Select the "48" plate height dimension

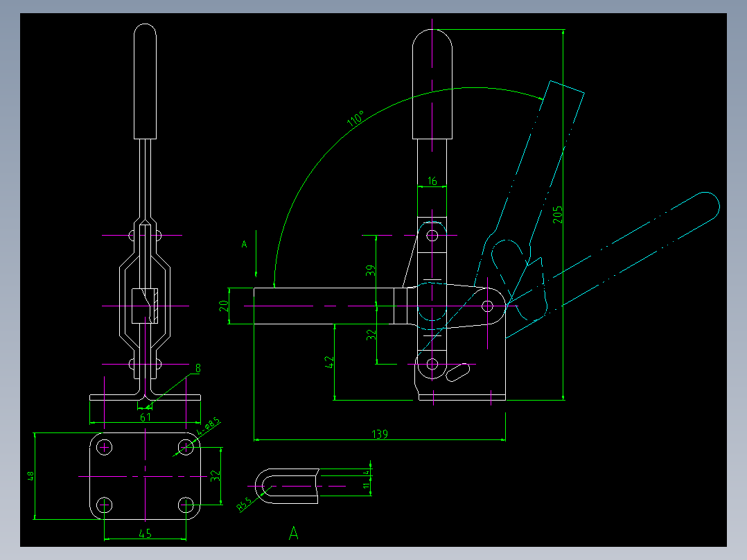click(x=30, y=475)
